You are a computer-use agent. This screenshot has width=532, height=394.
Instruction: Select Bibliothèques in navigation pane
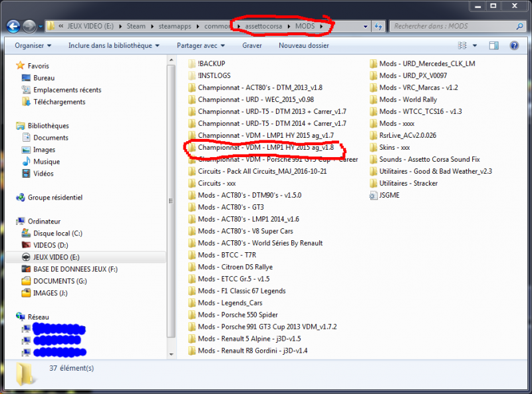pyautogui.click(x=48, y=126)
